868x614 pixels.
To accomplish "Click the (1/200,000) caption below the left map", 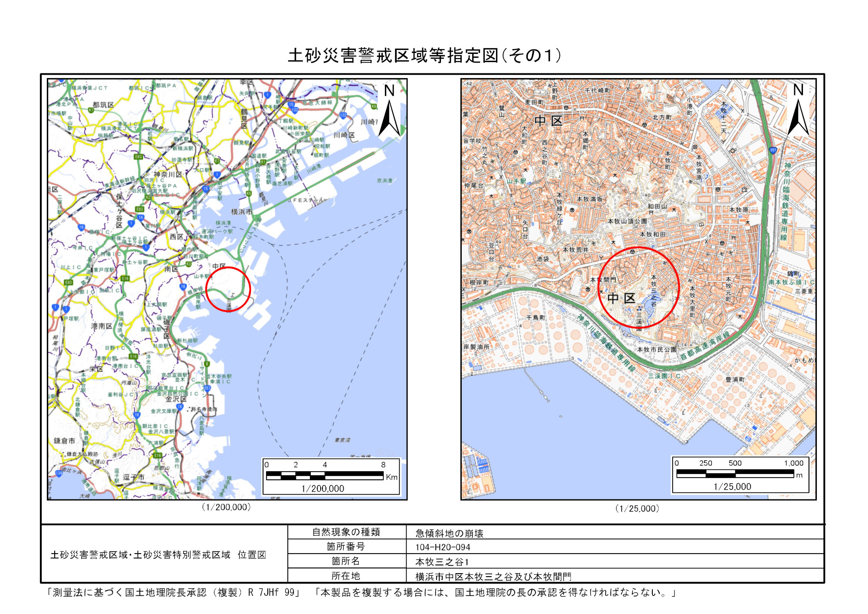I will coord(227,507).
